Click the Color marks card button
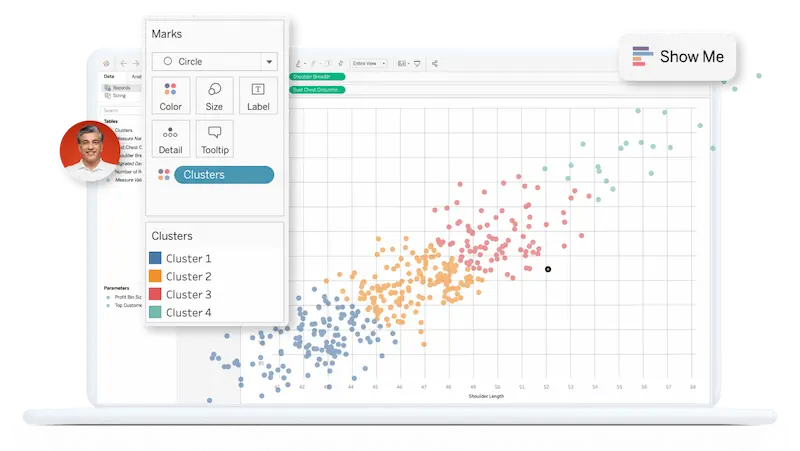The width and height of the screenshot is (800, 451). click(171, 95)
